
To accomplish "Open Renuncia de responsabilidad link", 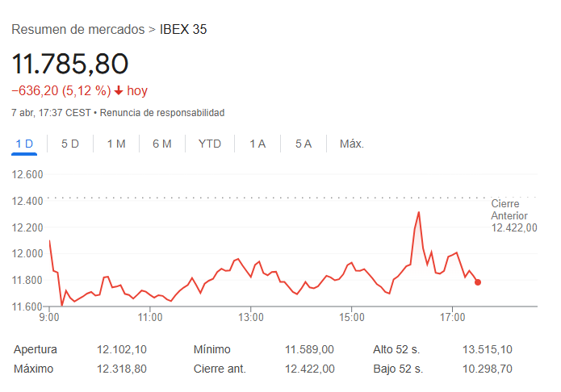I will pyautogui.click(x=162, y=113).
